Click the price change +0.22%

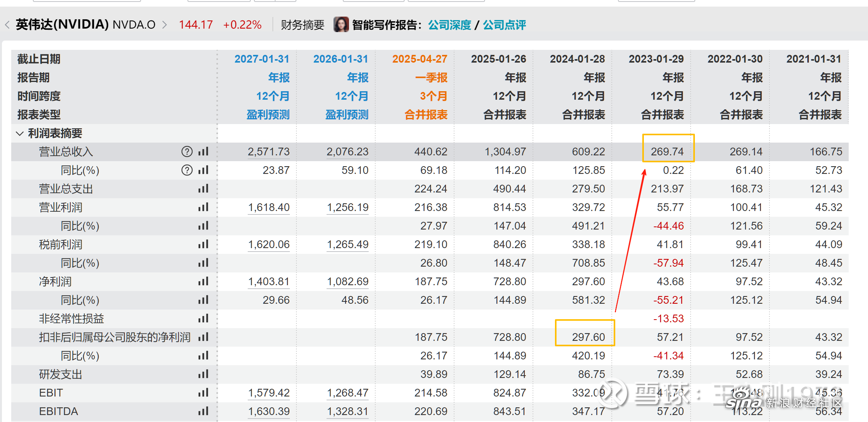[x=242, y=25]
